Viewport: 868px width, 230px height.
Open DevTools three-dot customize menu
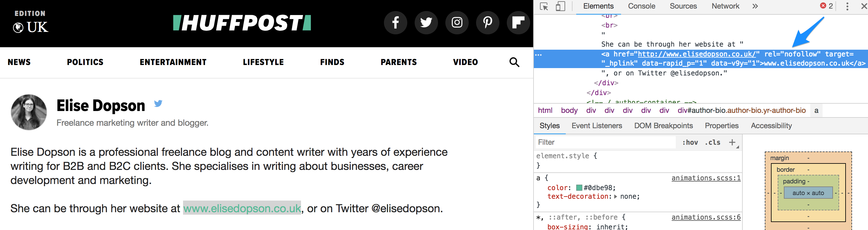tap(847, 6)
